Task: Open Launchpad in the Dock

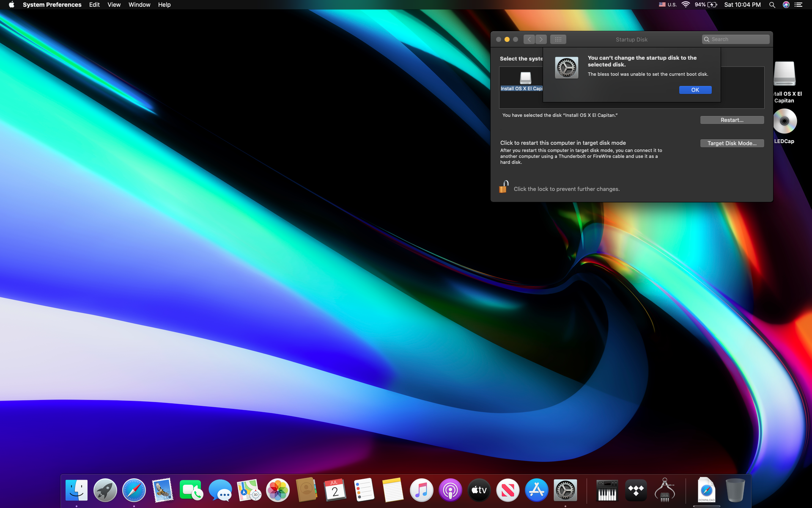Action: pyautogui.click(x=105, y=490)
